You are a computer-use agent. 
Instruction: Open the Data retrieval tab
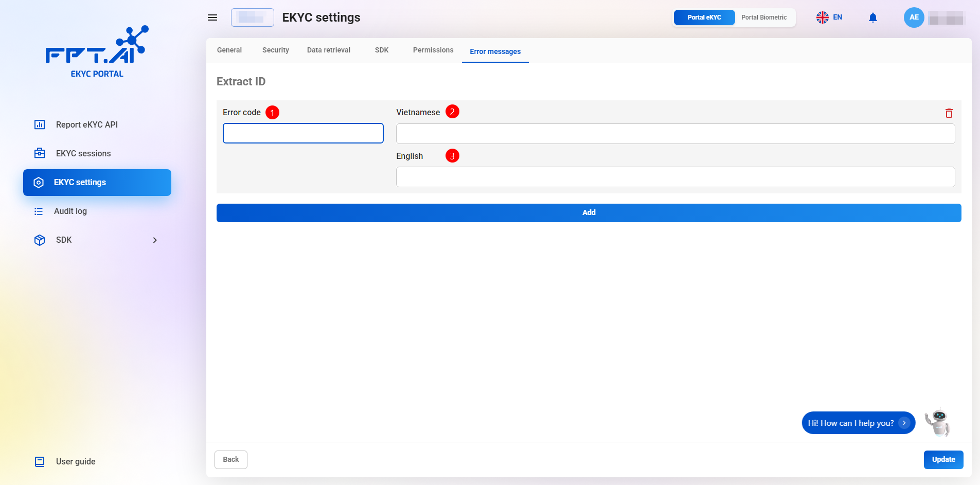(x=328, y=50)
